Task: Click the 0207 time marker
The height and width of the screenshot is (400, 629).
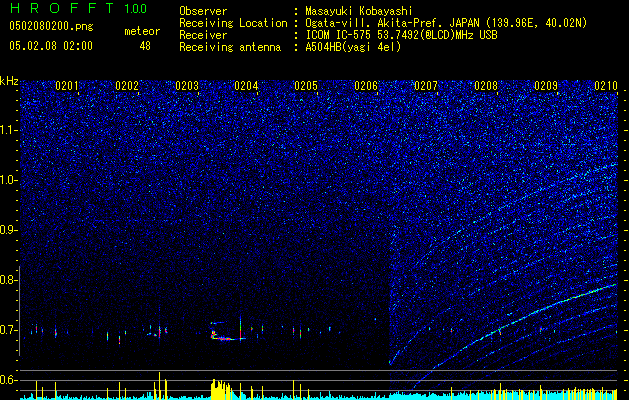Action: (426, 86)
